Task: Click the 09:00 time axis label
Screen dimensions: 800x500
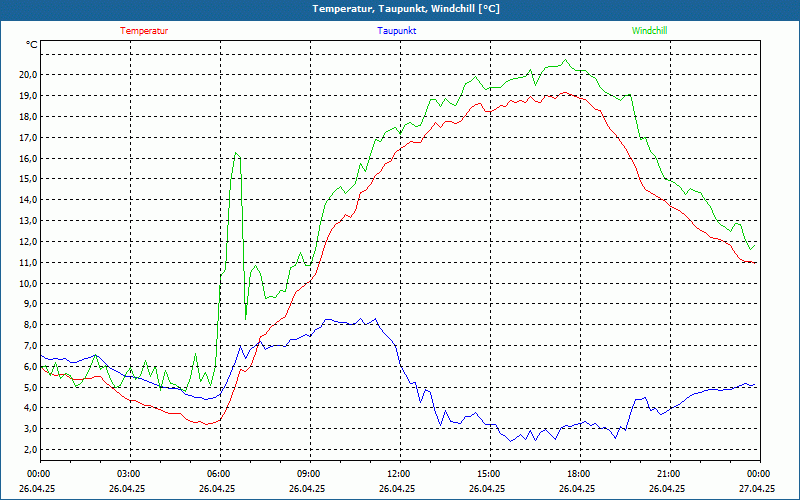Action: (308, 474)
